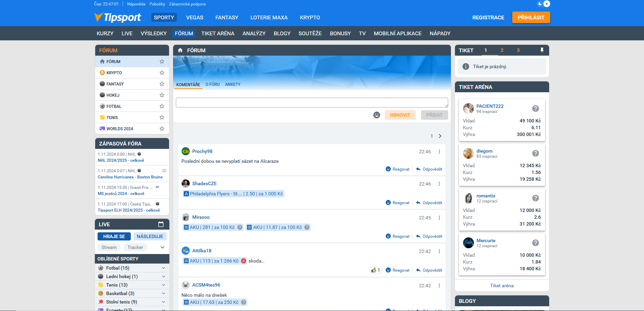Expand the Stream/Tracker filter chevron
The image size is (644, 311).
tap(163, 247)
